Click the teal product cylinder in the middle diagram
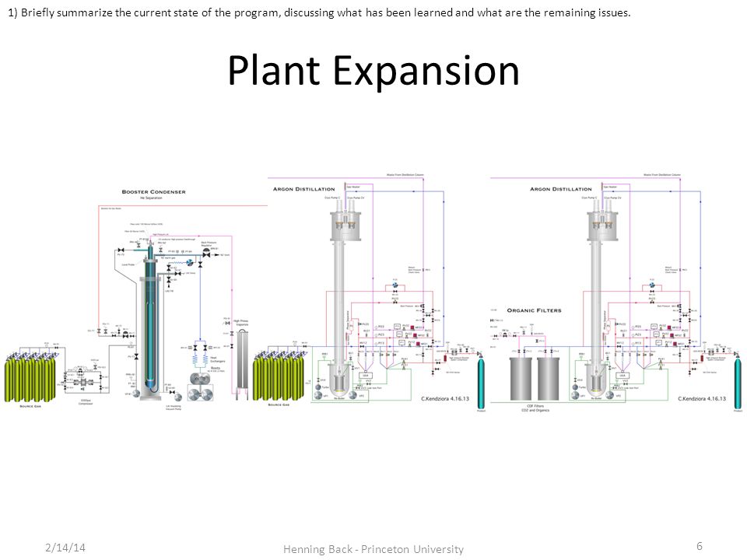Image resolution: width=747 pixels, height=560 pixels. pyautogui.click(x=481, y=382)
